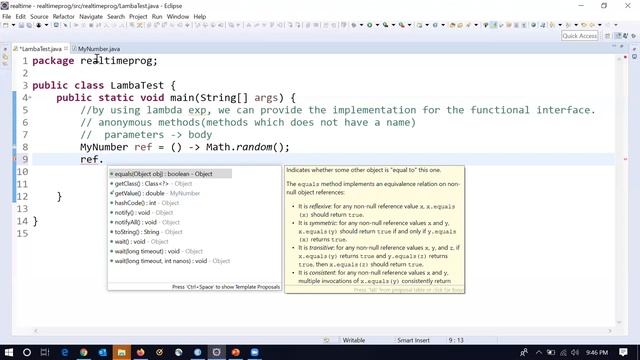Open the Source menu
This screenshot has width=640, height=360.
pos(39,16)
